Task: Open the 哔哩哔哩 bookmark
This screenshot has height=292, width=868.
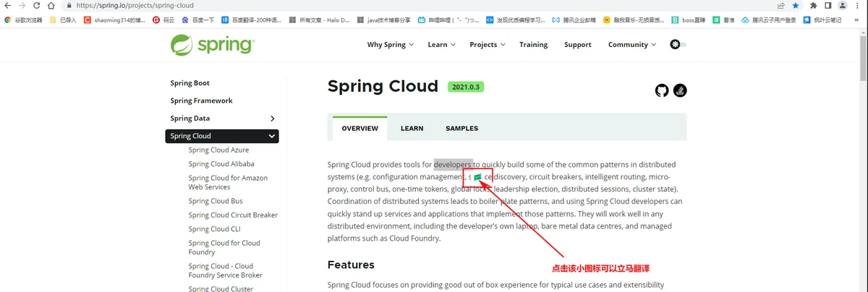Action: click(x=447, y=20)
